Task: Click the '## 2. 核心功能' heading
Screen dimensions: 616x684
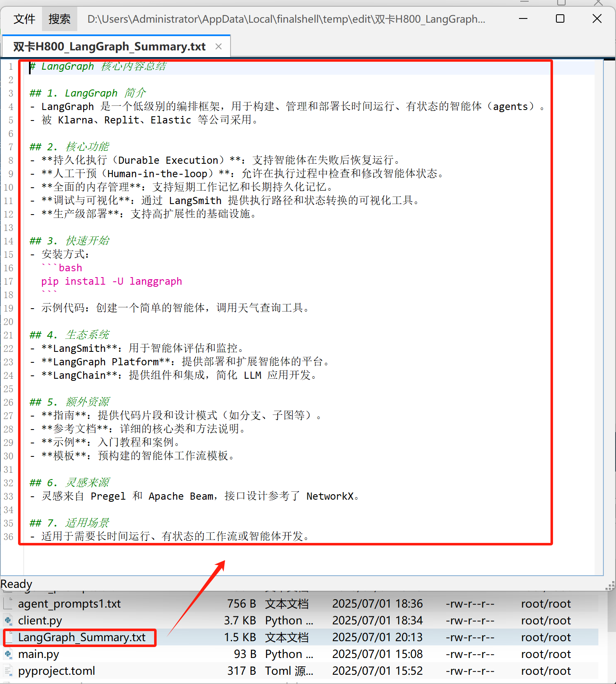Action: [x=69, y=147]
